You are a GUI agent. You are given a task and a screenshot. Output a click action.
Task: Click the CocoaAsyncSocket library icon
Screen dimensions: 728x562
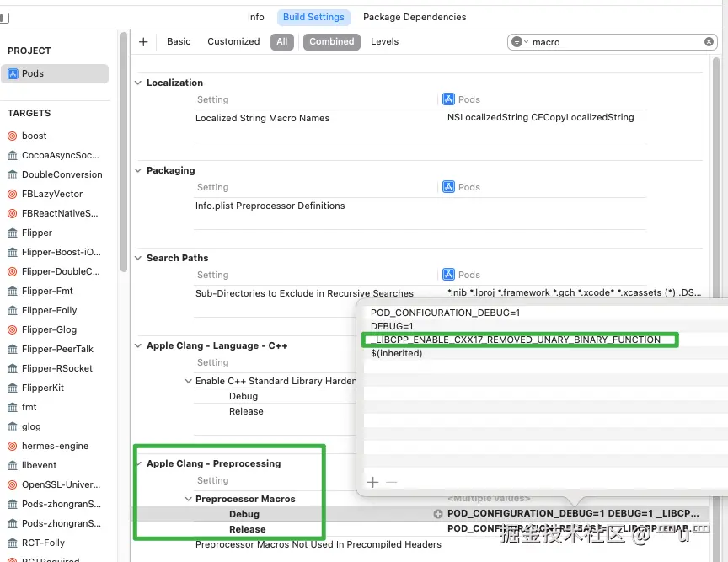[13, 156]
